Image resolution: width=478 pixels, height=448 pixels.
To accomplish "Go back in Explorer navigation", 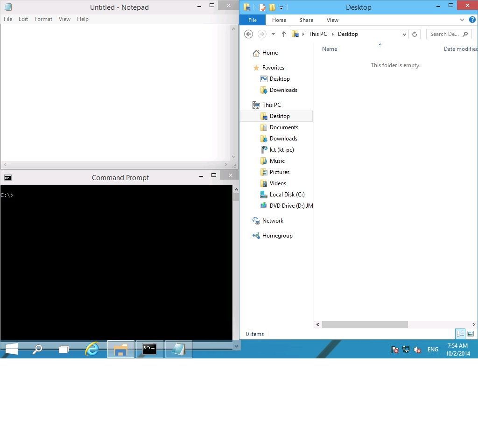I will (x=248, y=34).
